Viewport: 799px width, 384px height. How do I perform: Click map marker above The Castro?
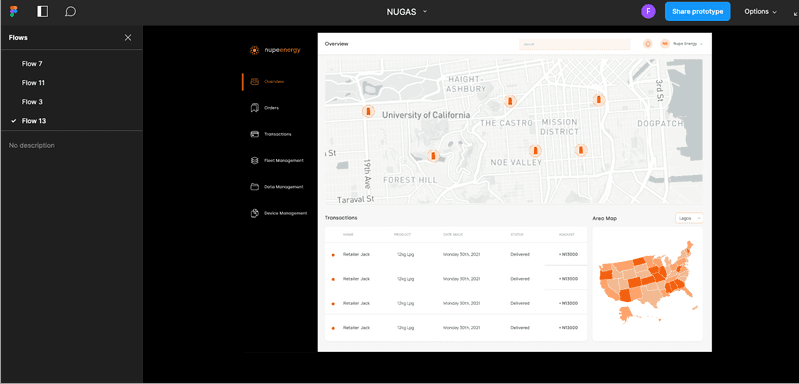tap(509, 101)
